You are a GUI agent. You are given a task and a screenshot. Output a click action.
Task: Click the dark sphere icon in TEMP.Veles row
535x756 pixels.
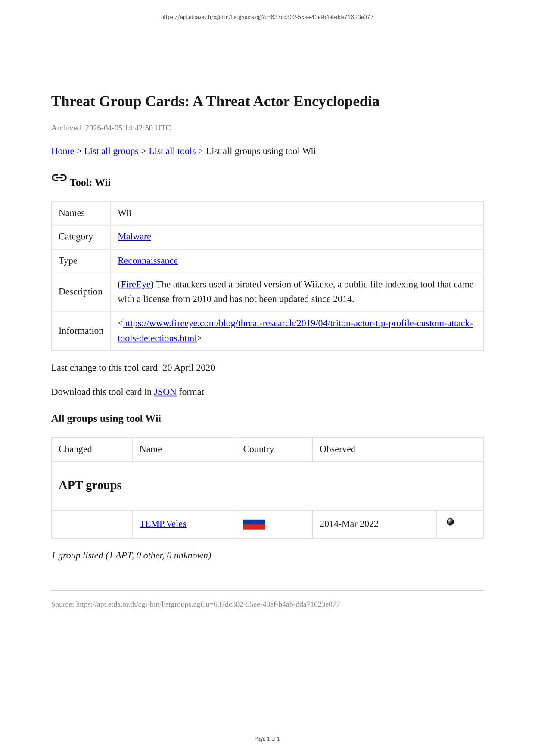click(450, 522)
